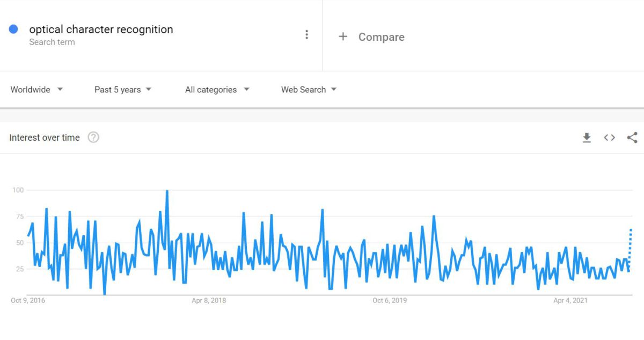Click the blue dot beside the search term
This screenshot has height=340, width=644.
[x=13, y=28]
